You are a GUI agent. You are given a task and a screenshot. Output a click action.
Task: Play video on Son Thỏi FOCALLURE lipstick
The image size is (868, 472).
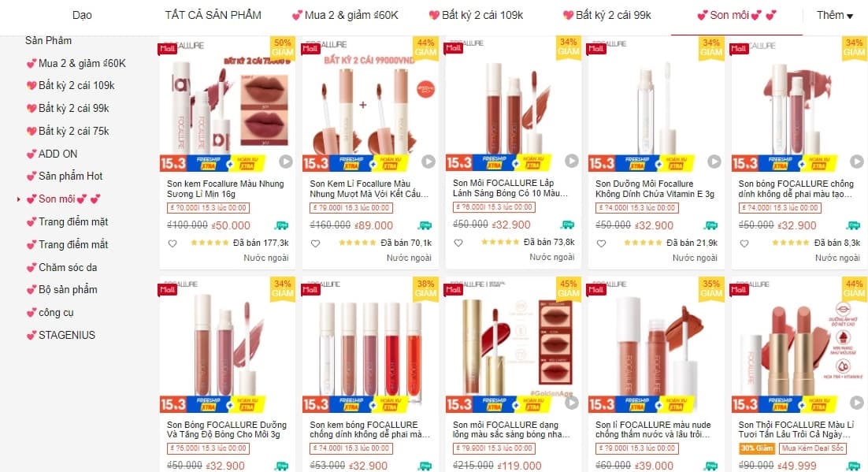click(x=857, y=403)
